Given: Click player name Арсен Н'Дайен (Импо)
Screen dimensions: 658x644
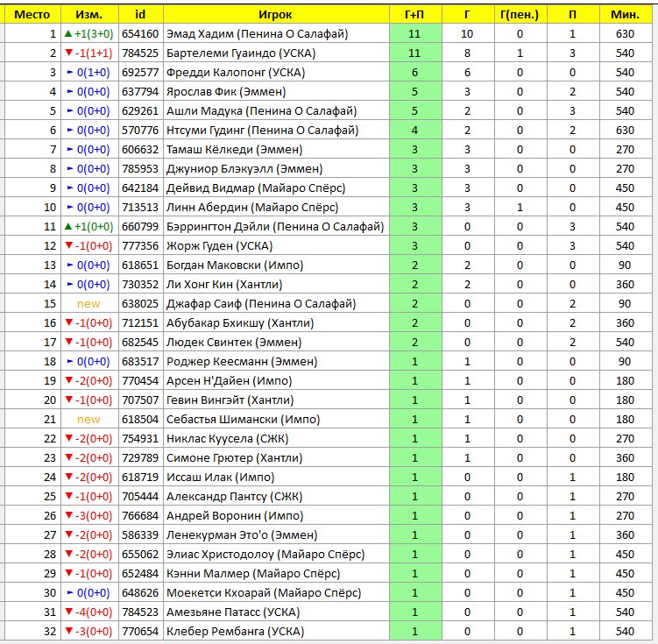Looking at the screenshot, I should (230, 381).
